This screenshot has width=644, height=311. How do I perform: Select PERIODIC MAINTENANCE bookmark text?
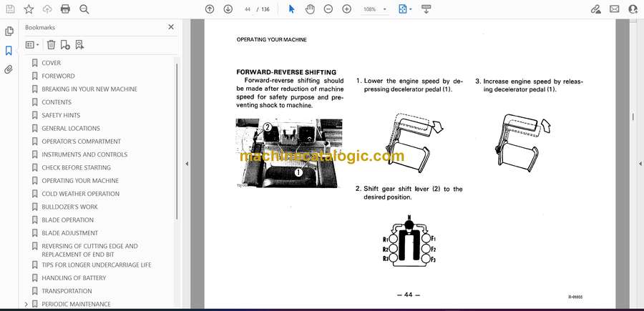click(x=76, y=304)
